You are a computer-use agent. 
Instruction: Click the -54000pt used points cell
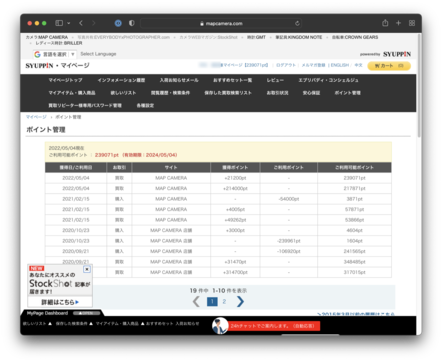click(289, 199)
